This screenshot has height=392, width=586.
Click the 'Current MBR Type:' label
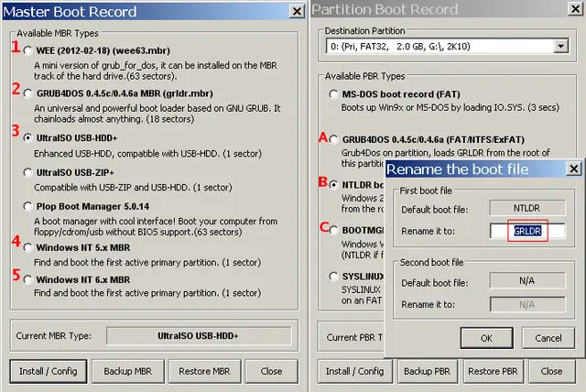53,335
